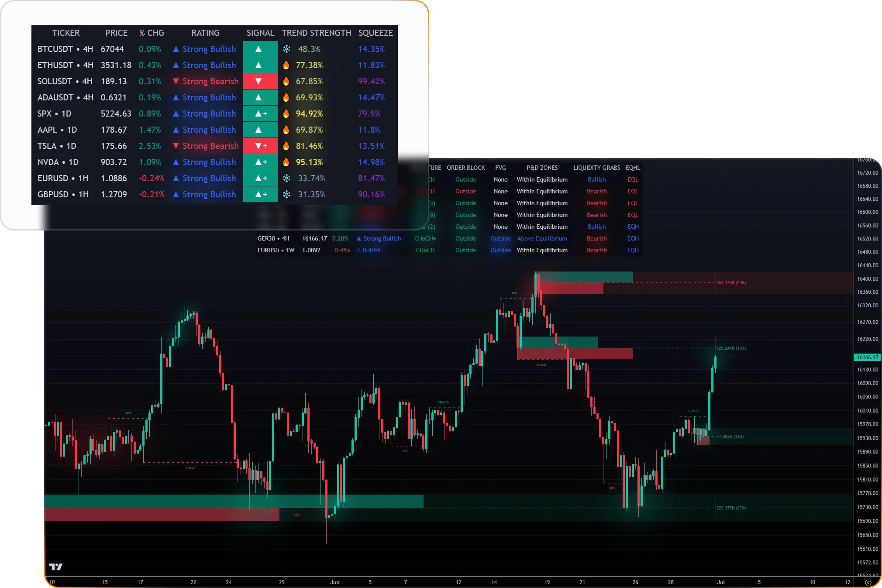The height and width of the screenshot is (588, 882).
Task: Click the 164.151K (24%) red zone label
Action: pyautogui.click(x=731, y=283)
